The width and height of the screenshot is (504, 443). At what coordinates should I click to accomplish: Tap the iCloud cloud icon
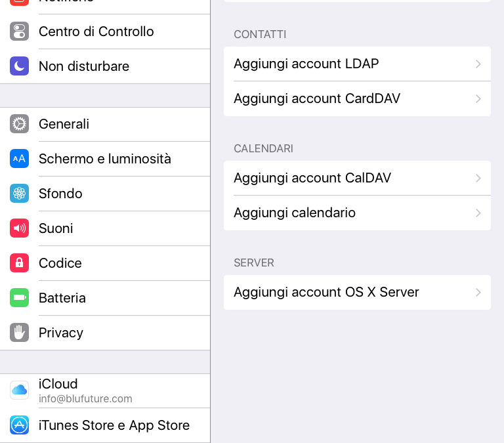pos(19,390)
